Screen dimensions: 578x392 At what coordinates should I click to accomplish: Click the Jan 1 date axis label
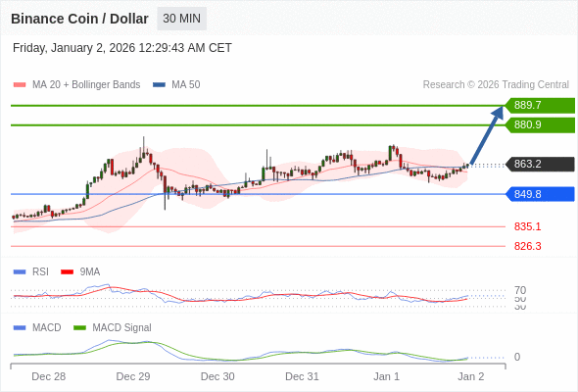click(x=386, y=376)
